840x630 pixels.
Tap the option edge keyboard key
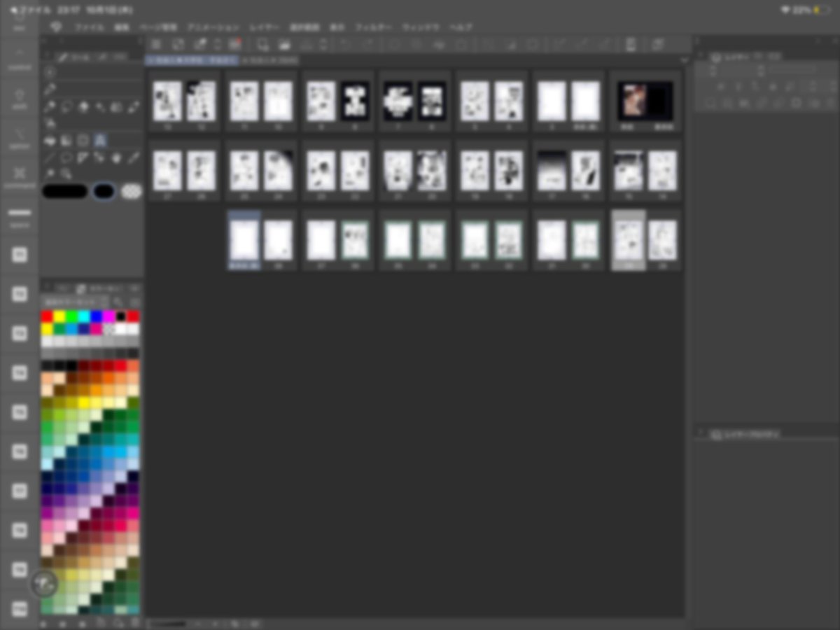19,139
